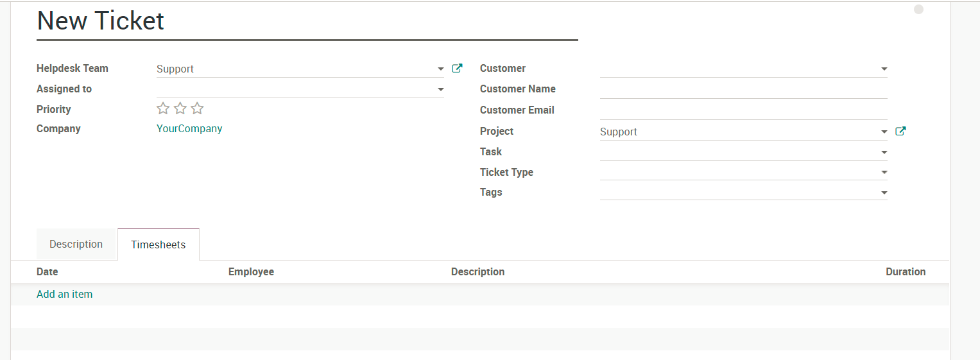Expand the Tags dropdown

click(884, 193)
